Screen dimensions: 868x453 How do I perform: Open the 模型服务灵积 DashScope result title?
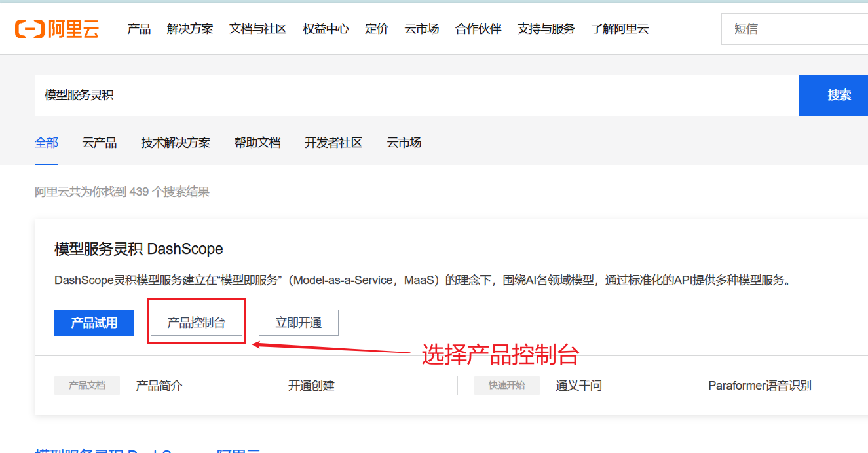tap(139, 249)
